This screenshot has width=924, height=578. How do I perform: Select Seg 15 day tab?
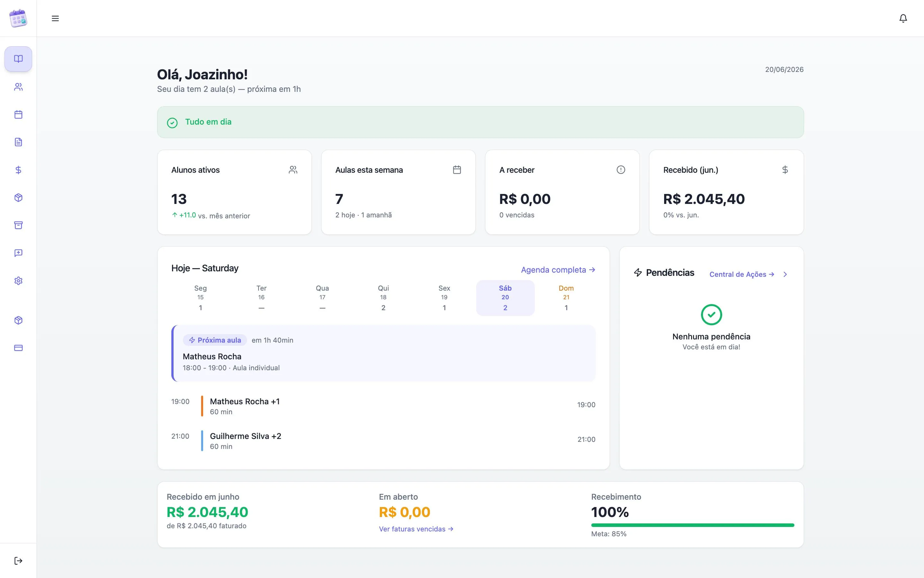click(x=201, y=298)
